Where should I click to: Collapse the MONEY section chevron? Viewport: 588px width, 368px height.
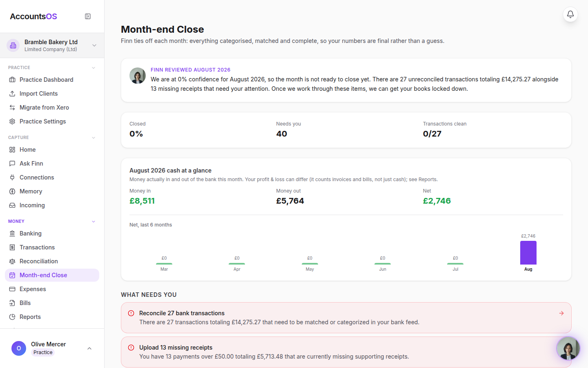click(x=94, y=221)
